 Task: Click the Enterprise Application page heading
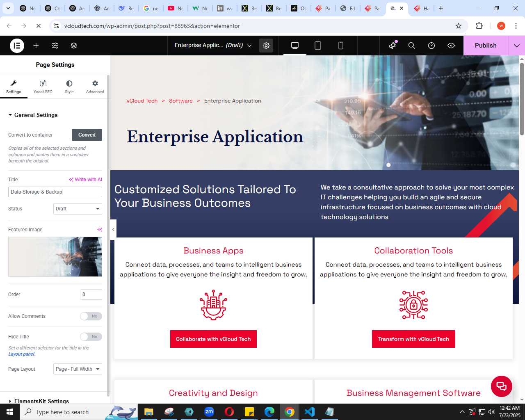(x=215, y=137)
